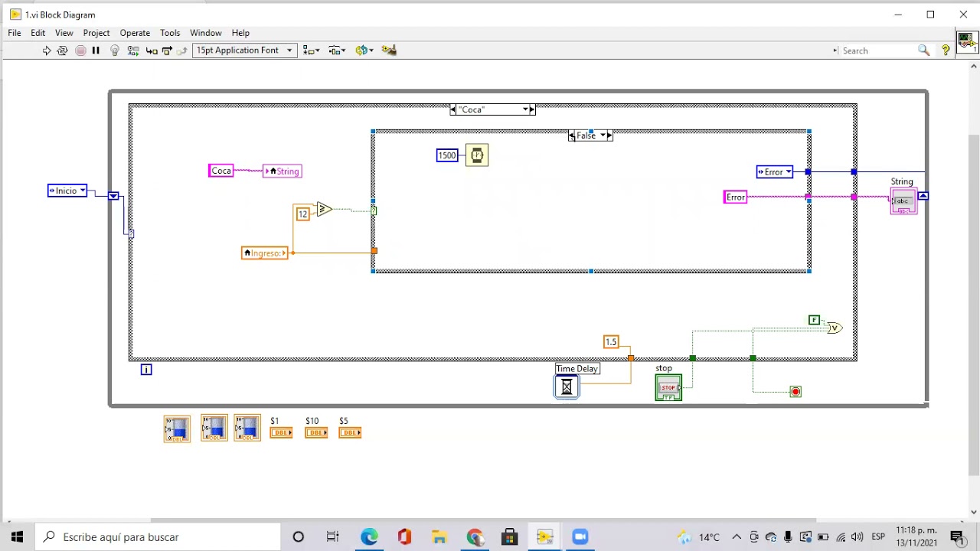Select the loop iteration terminal i
Screen dimensions: 980x551
click(146, 370)
